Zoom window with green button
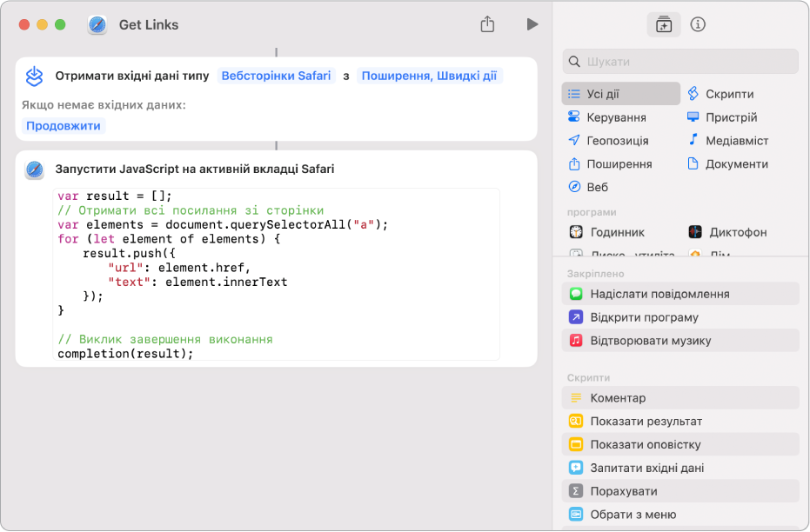This screenshot has height=532, width=810. pos(60,24)
